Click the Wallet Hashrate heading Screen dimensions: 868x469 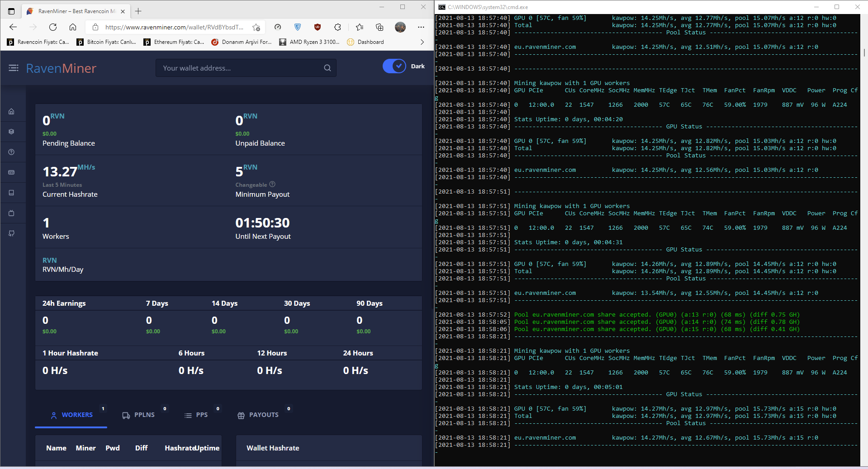pos(273,448)
